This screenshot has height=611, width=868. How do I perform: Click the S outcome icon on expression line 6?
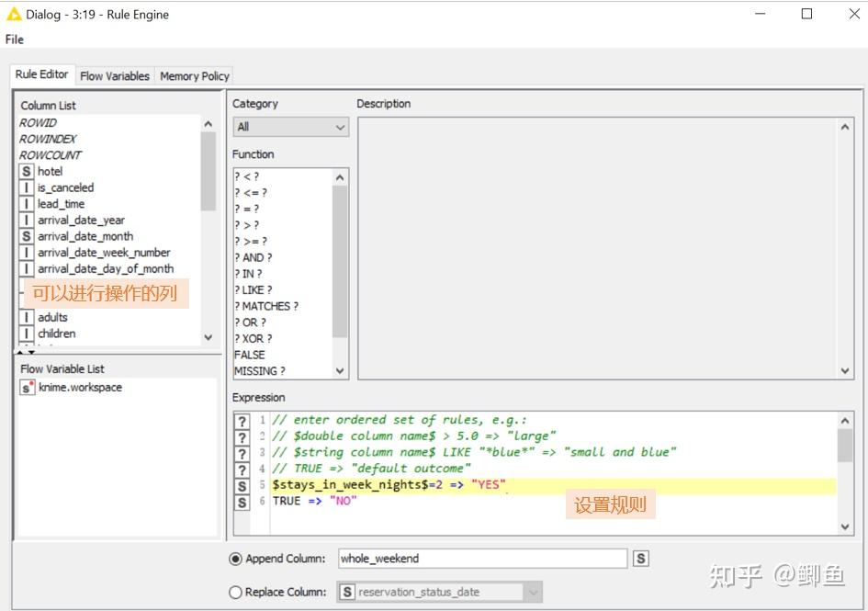242,503
